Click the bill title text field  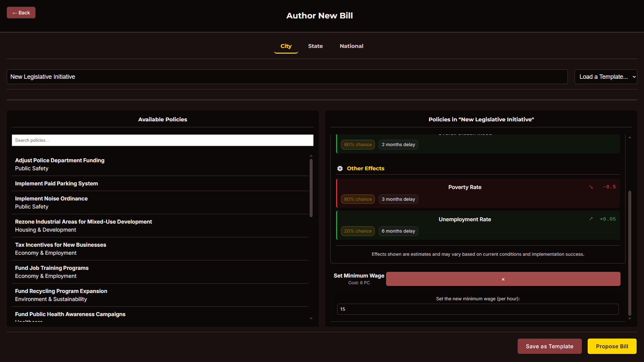tap(287, 77)
